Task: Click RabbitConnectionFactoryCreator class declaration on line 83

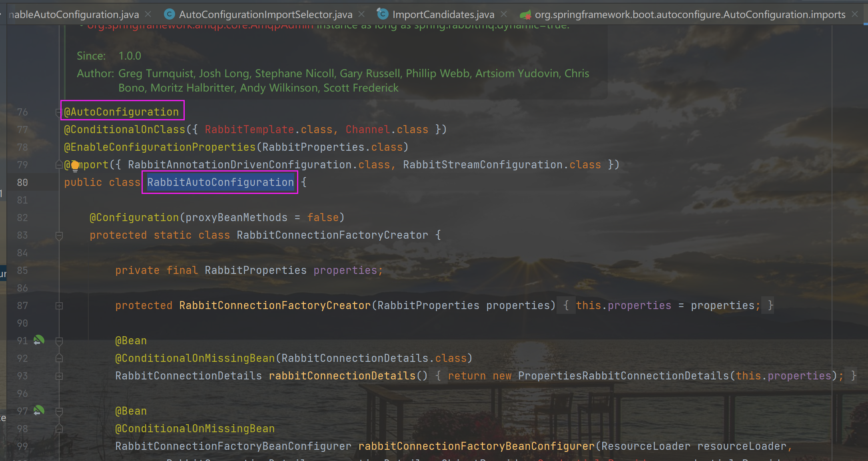Action: tap(333, 235)
